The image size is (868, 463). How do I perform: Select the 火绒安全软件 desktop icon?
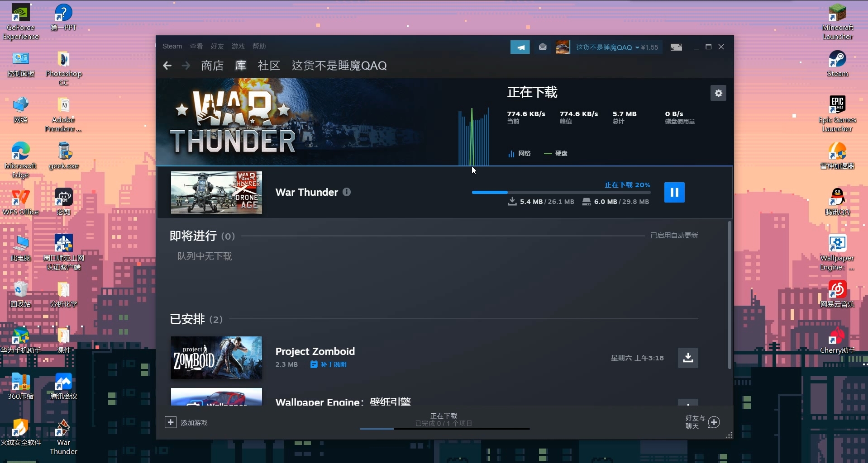(21, 433)
